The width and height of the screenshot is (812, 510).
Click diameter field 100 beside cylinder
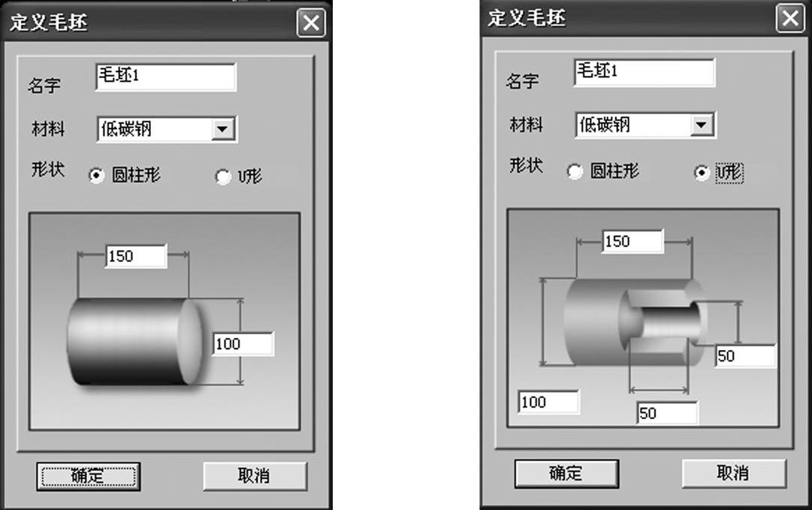tap(243, 344)
